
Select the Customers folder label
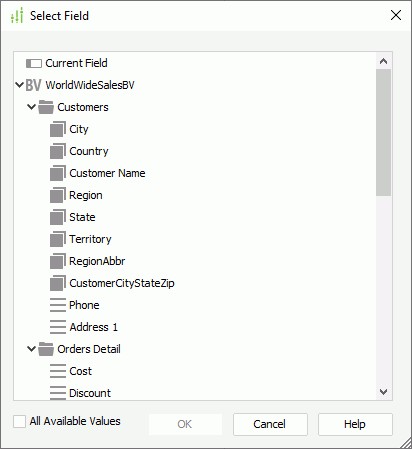pos(83,107)
